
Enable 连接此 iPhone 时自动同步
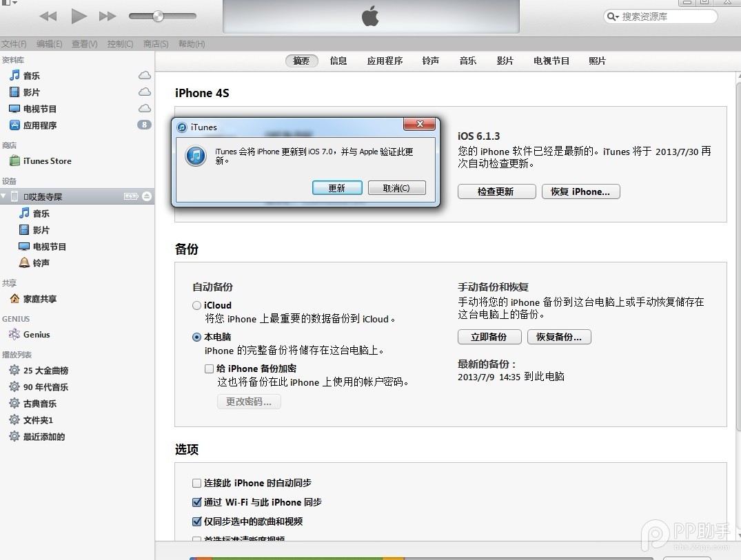point(197,483)
